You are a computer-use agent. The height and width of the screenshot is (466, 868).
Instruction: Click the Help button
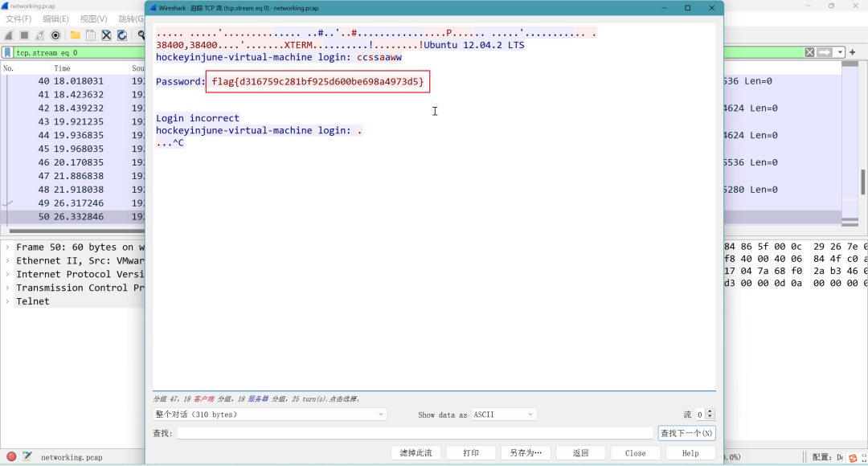pos(690,452)
